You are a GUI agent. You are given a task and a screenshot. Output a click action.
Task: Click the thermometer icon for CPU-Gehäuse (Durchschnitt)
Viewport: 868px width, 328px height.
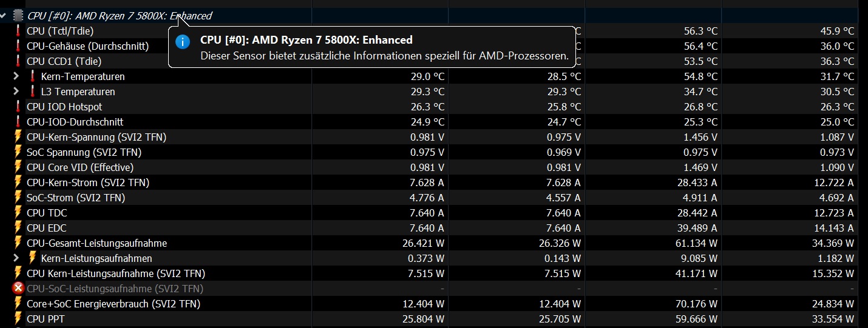point(18,45)
